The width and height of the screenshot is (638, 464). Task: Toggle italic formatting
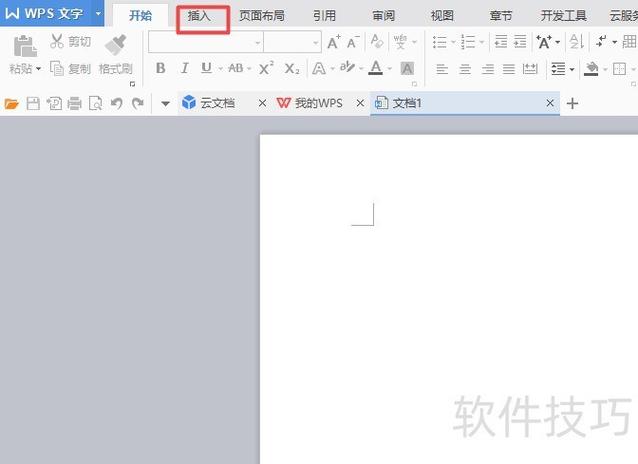[x=184, y=68]
